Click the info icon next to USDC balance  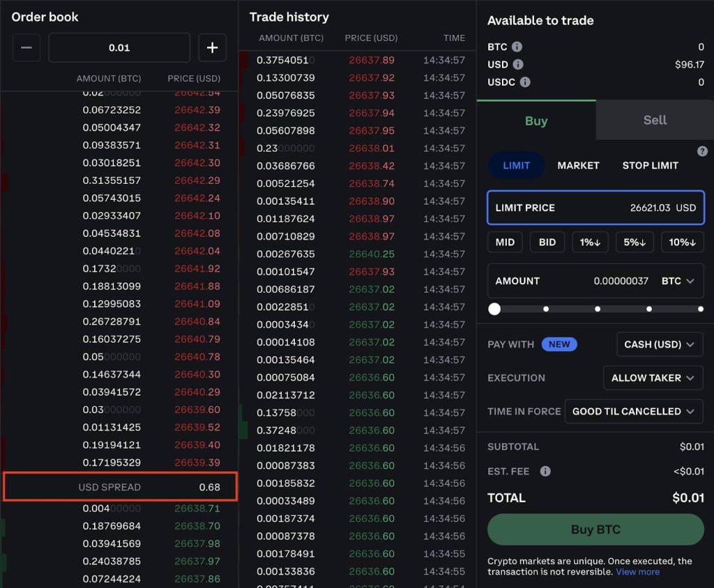(525, 82)
